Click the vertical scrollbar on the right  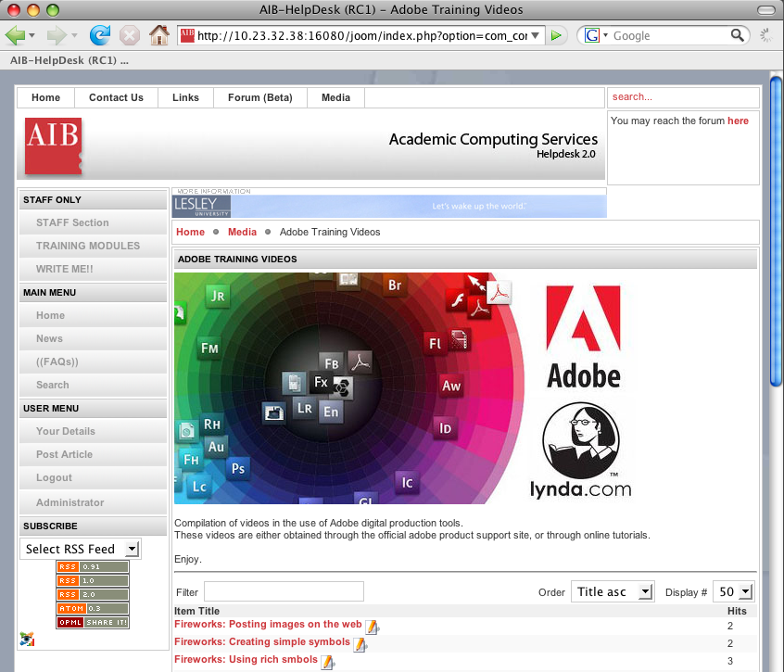776,371
